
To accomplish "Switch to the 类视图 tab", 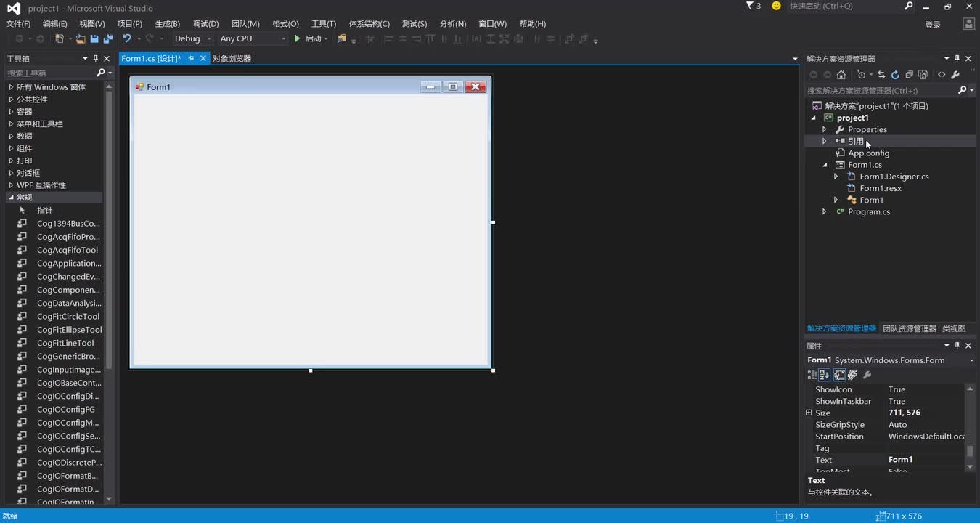I will click(x=954, y=328).
